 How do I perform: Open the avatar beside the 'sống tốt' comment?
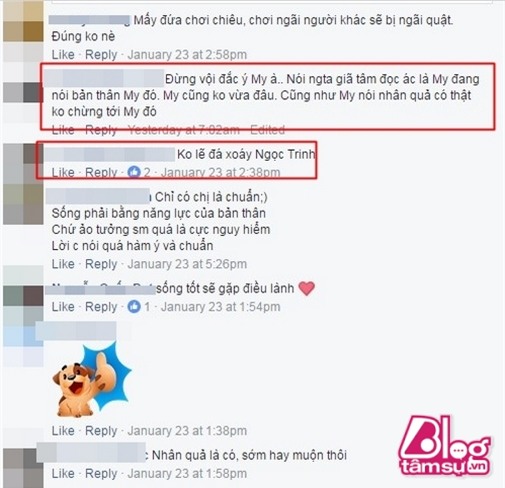click(23, 296)
